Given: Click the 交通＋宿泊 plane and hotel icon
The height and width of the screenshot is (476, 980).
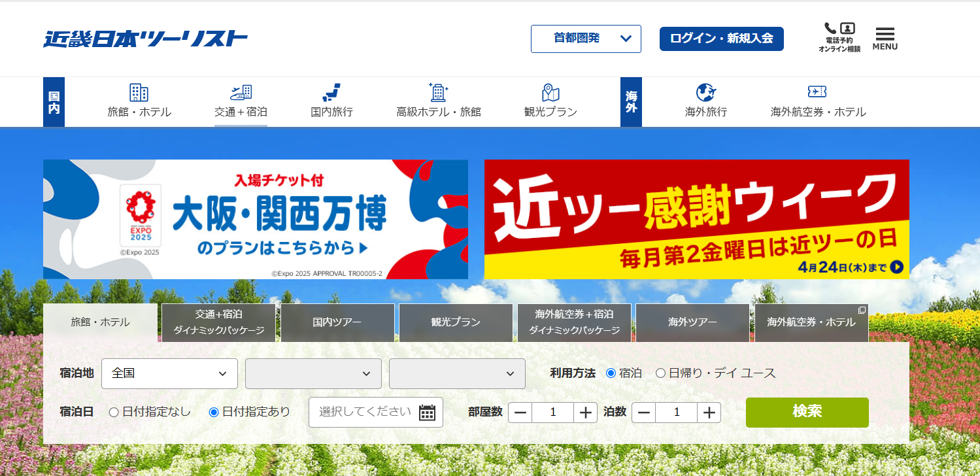Looking at the screenshot, I should (241, 93).
